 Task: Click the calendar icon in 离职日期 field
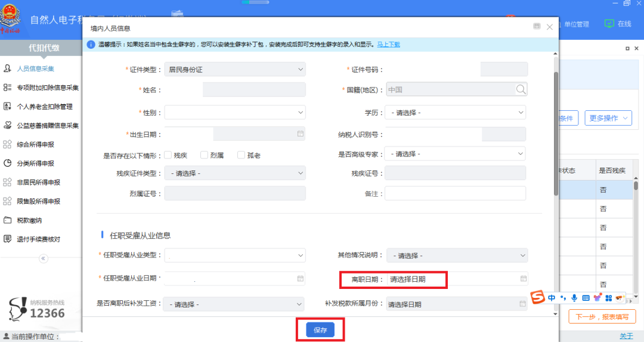(x=523, y=278)
